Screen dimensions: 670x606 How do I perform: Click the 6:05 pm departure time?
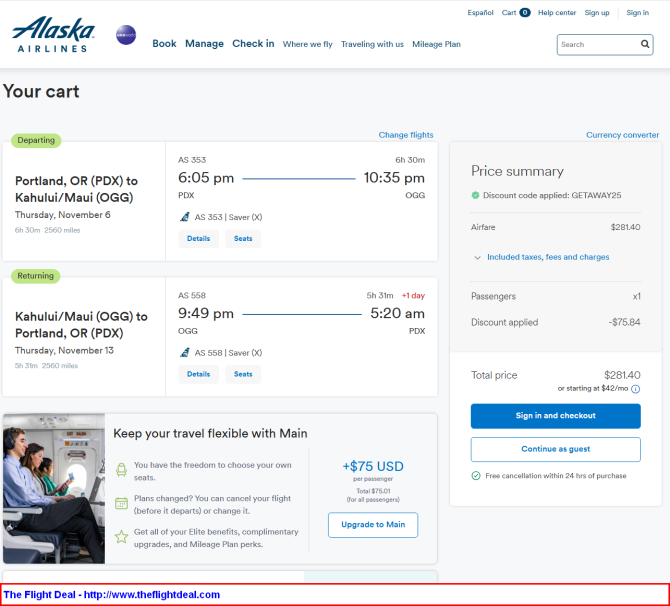click(x=206, y=177)
